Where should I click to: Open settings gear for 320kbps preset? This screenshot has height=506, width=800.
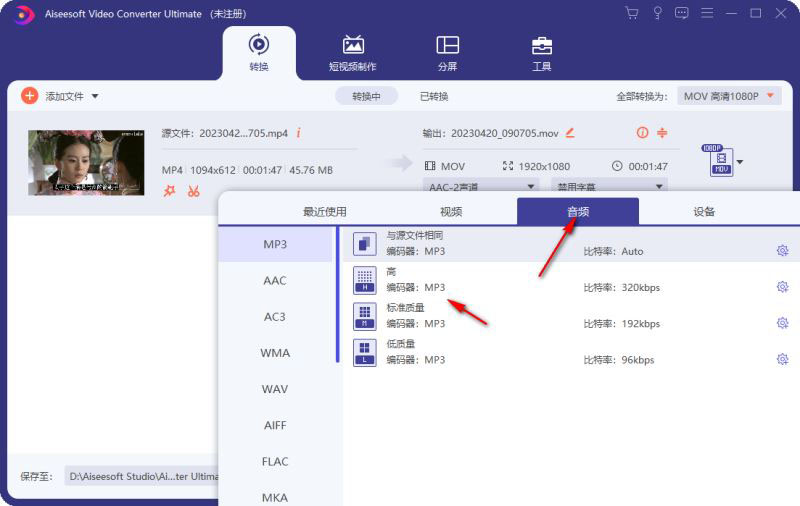coord(782,287)
